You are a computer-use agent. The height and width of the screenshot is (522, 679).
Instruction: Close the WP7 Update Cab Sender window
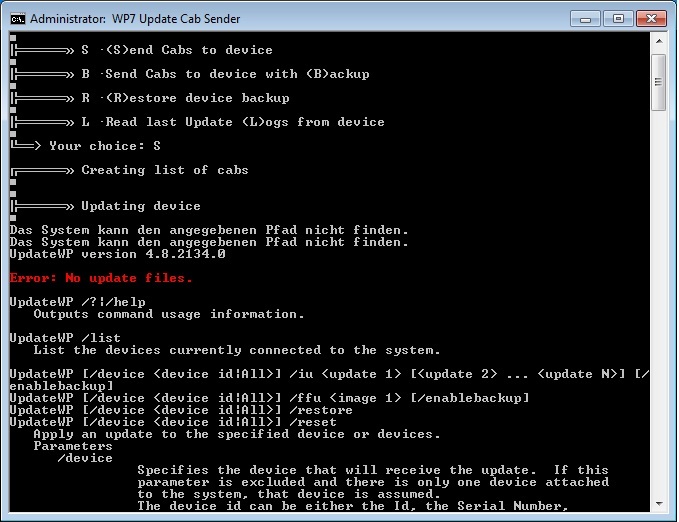[651, 19]
